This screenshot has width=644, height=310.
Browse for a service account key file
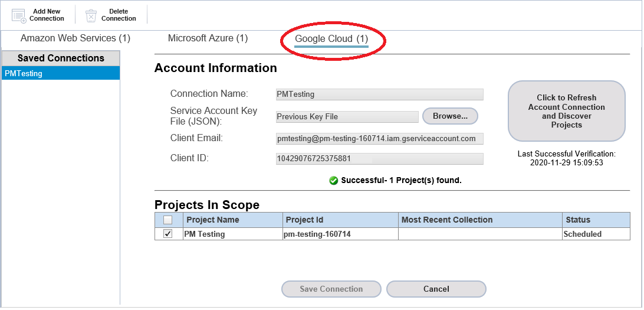click(450, 116)
